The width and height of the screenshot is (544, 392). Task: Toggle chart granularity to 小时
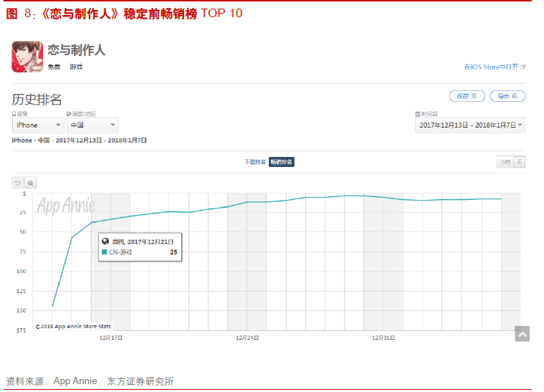pos(505,162)
